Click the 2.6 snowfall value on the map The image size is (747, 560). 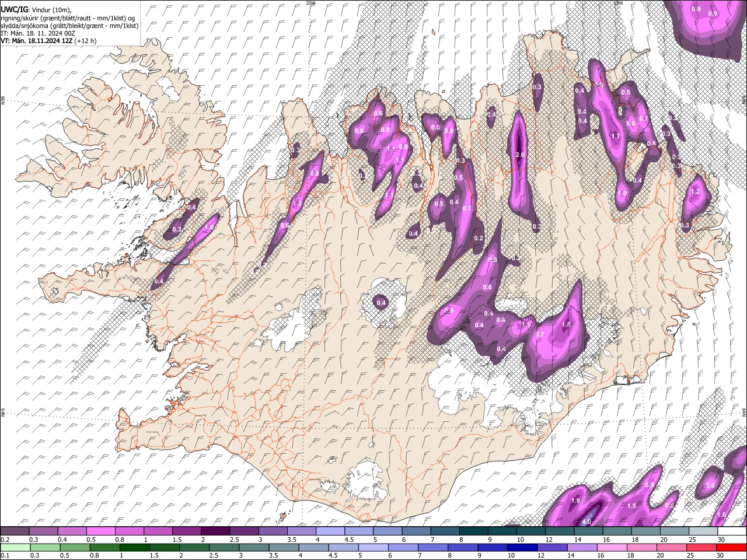click(x=521, y=155)
